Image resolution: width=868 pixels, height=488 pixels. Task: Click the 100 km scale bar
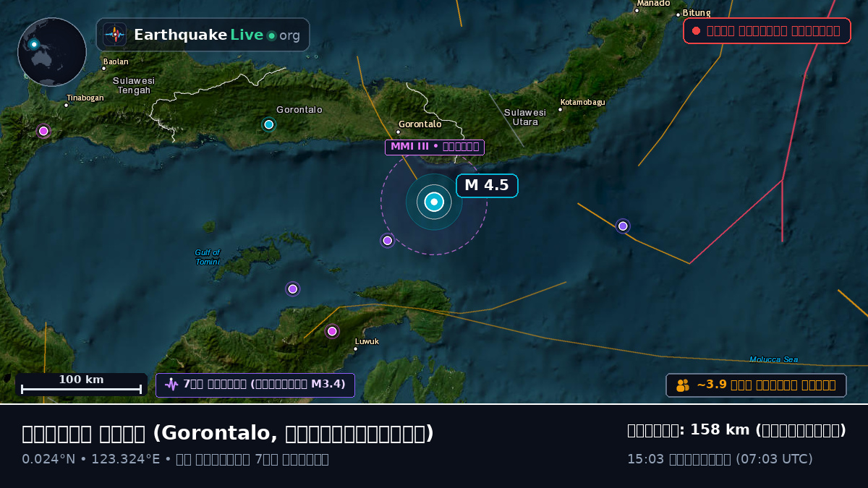tap(81, 385)
